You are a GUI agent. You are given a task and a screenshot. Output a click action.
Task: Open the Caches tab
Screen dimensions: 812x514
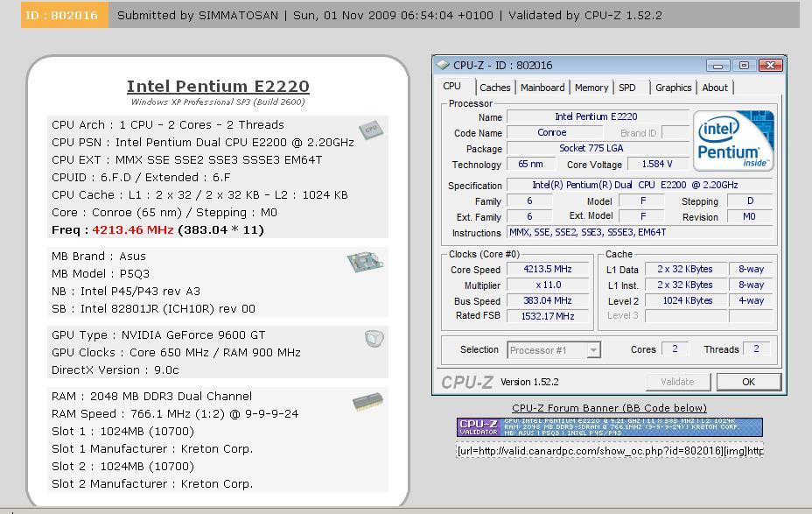pyautogui.click(x=495, y=88)
